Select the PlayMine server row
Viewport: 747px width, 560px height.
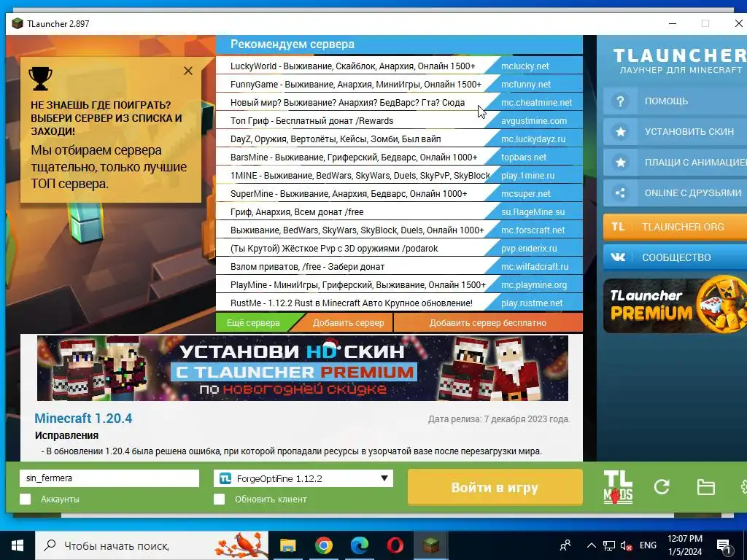pyautogui.click(x=399, y=285)
